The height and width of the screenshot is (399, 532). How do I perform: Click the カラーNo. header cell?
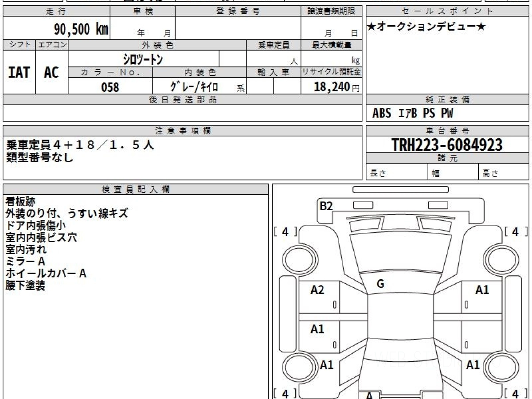click(x=110, y=72)
